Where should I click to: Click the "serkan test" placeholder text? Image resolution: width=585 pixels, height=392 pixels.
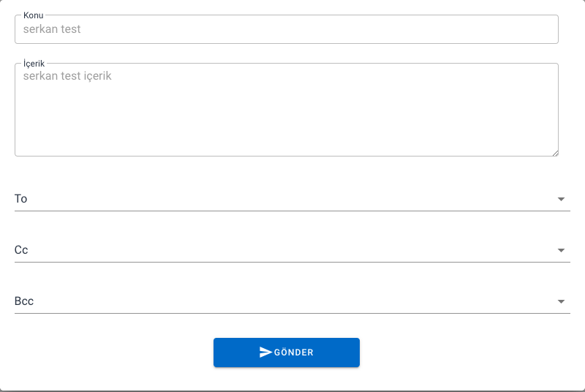tap(52, 30)
